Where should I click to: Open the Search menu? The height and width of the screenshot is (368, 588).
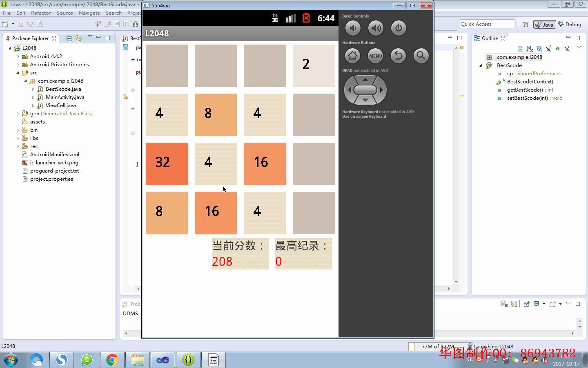pyautogui.click(x=114, y=13)
